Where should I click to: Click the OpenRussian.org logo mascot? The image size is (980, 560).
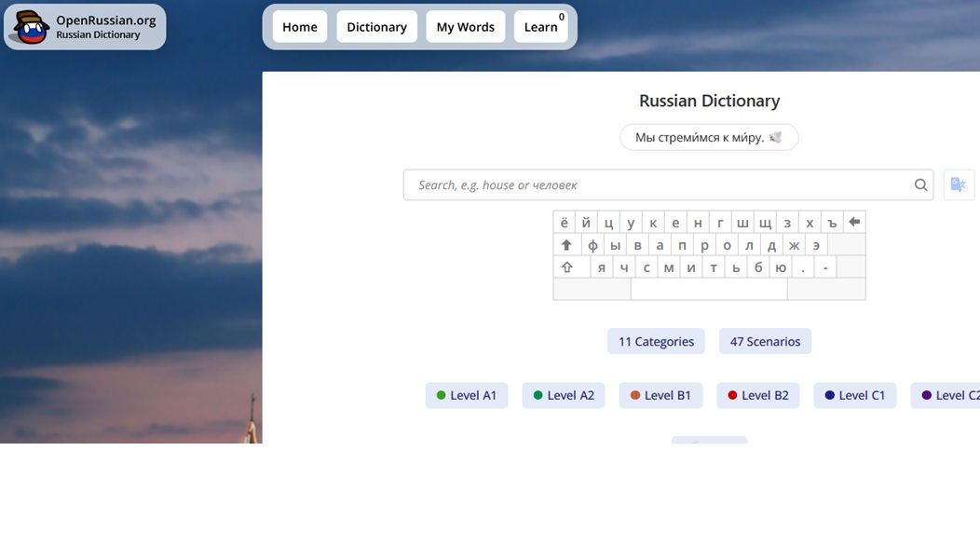[x=29, y=27]
